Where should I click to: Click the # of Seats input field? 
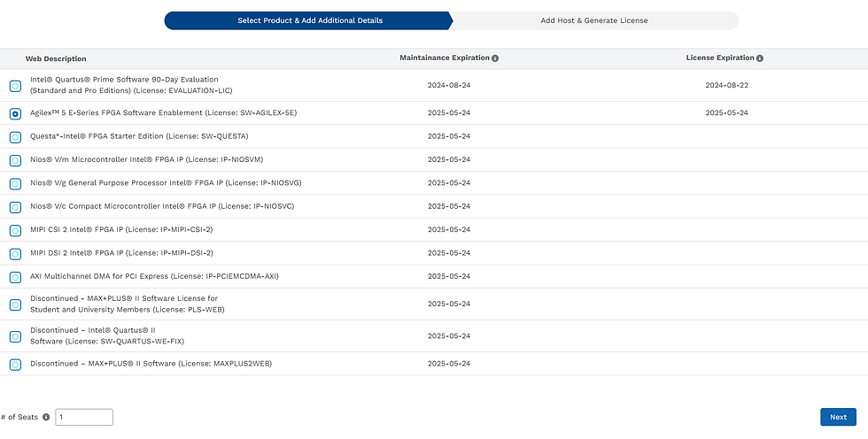[x=84, y=418]
